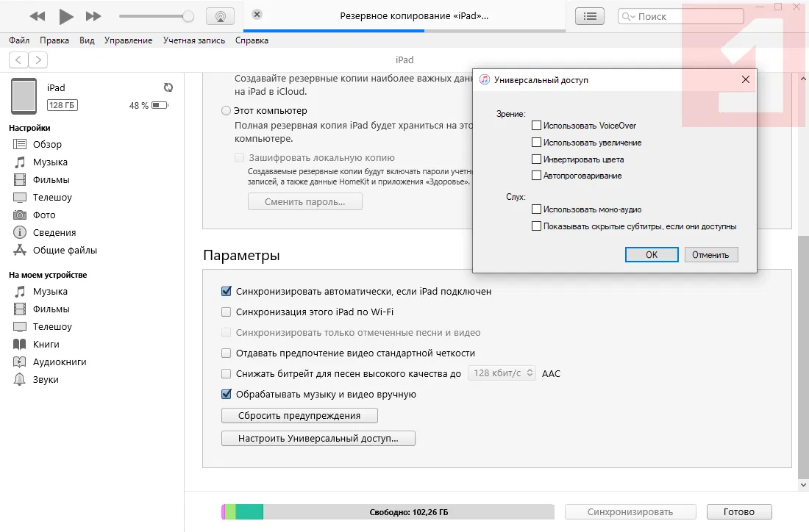Open the 128 кбит/с bitrate dropdown
This screenshot has width=809, height=532.
(x=502, y=373)
